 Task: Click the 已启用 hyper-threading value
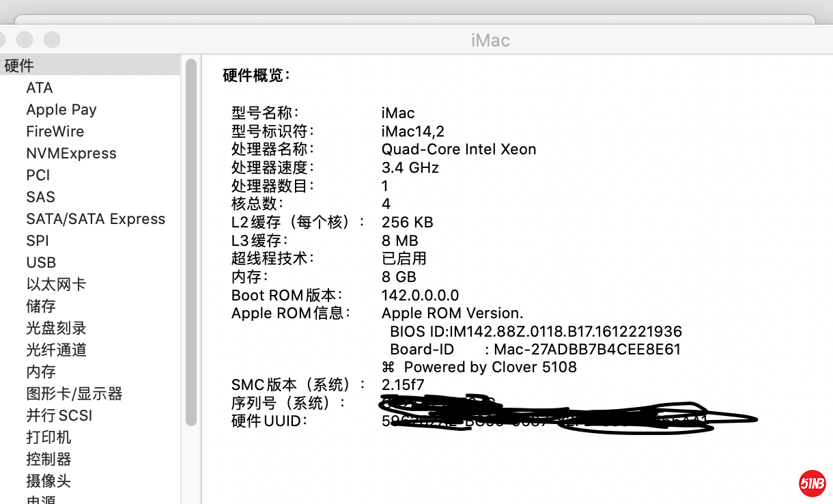[404, 258]
